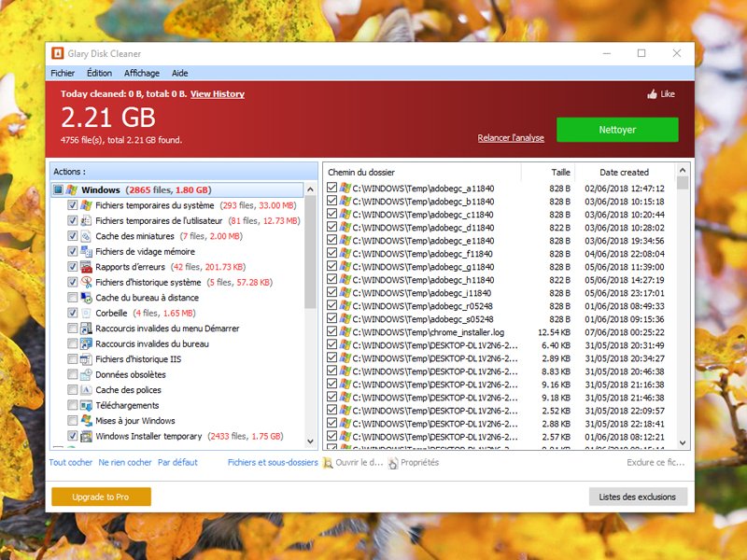Click the file list scrollbar thumb
Viewport: 747px width, 560px height.
(683, 183)
